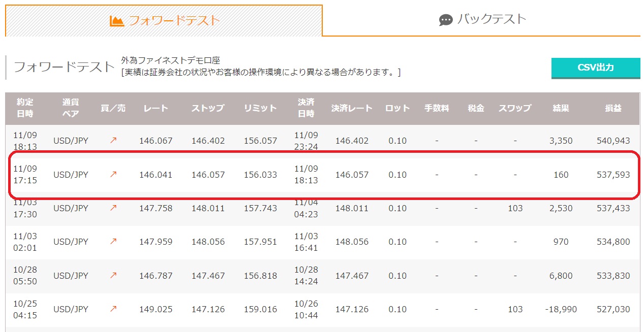
Task: Click the ロット column header
Action: pyautogui.click(x=397, y=108)
